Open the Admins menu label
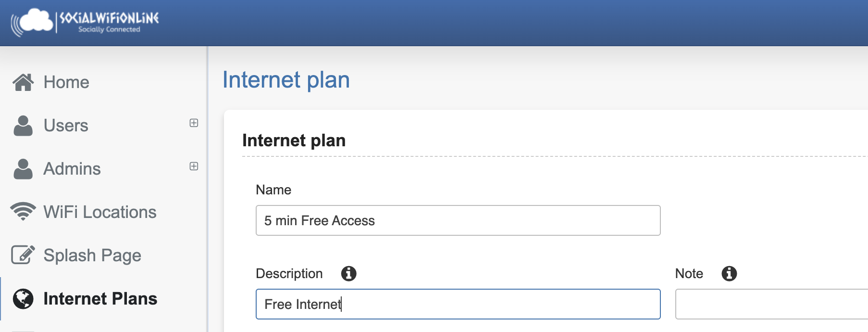868x332 pixels. pyautogui.click(x=72, y=169)
